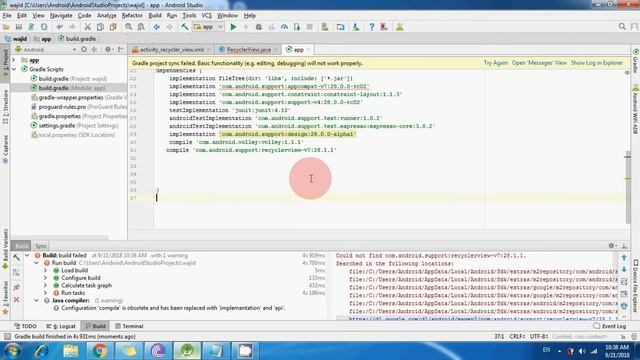640x360 pixels.
Task: Click the Copy icon in toolbar
Action: point(100,27)
